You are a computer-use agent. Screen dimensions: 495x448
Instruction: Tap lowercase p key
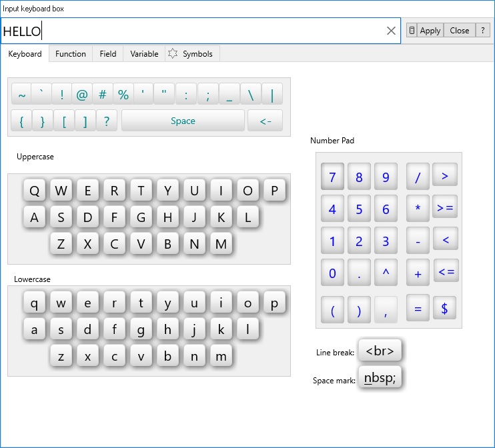274,303
